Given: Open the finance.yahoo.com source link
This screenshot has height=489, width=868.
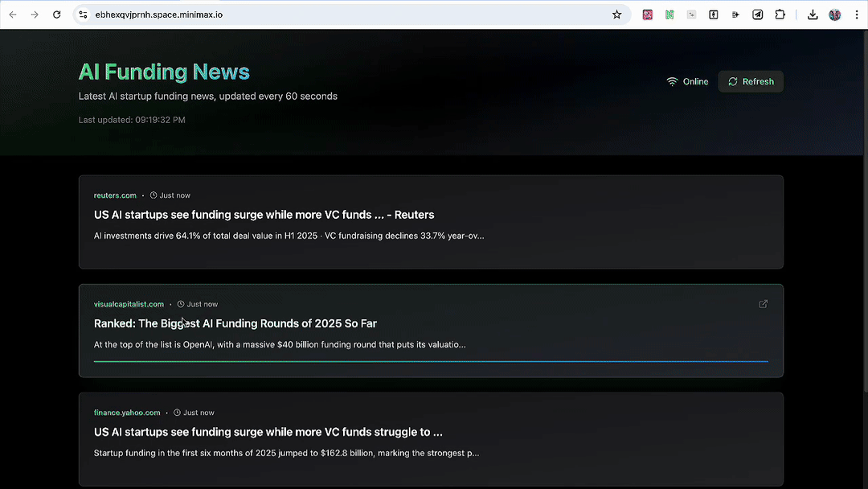Looking at the screenshot, I should tap(127, 413).
